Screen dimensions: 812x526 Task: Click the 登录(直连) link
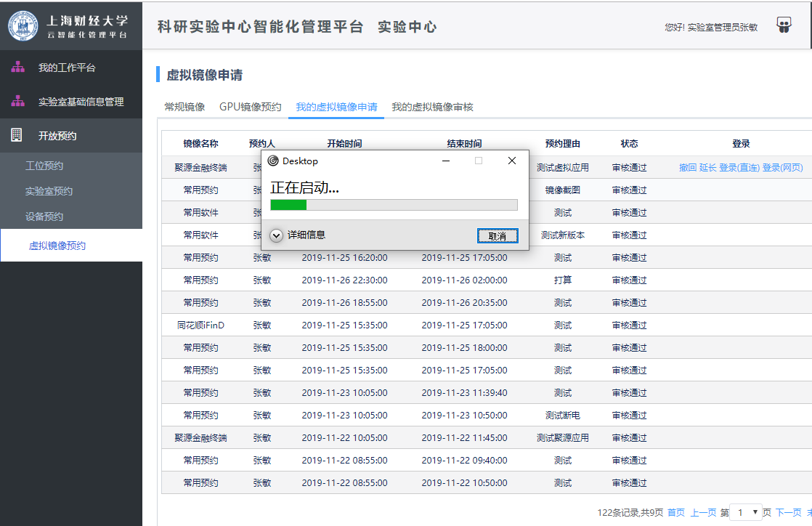pos(739,167)
